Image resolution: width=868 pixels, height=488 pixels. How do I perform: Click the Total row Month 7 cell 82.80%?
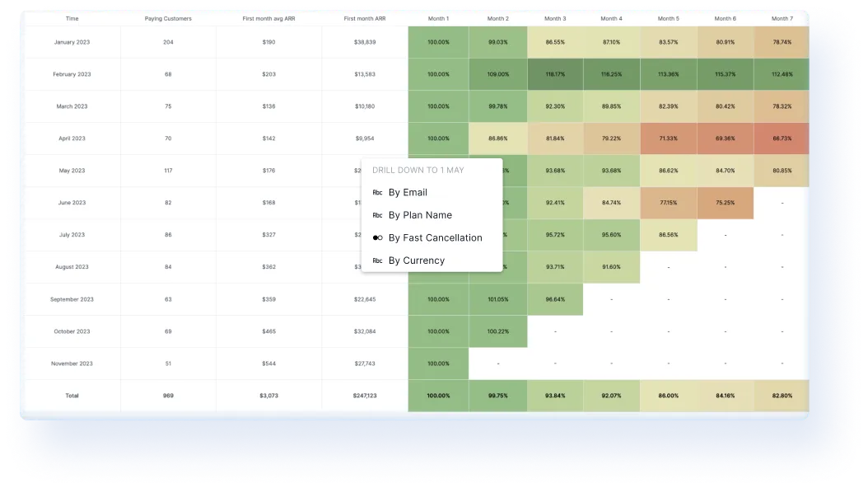coord(782,396)
